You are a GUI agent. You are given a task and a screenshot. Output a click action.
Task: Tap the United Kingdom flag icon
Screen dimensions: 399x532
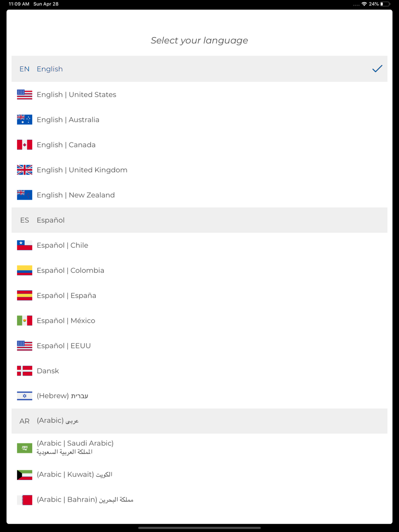click(x=24, y=170)
